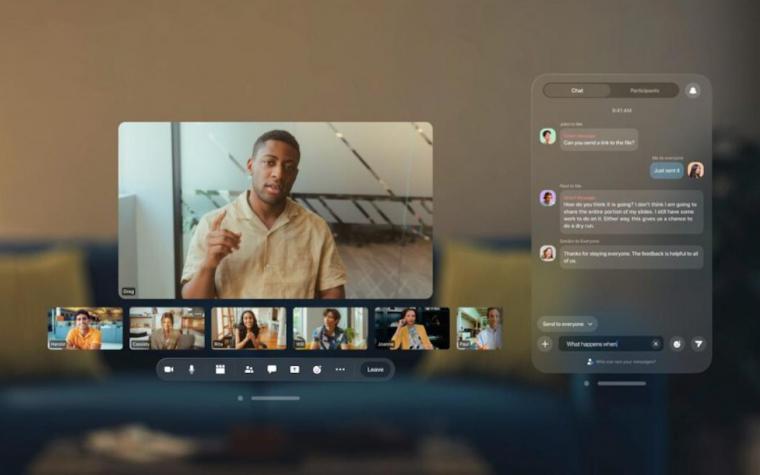Screen dimensions: 760x475
Task: Start screen sharing from the toolbar
Action: click(295, 369)
